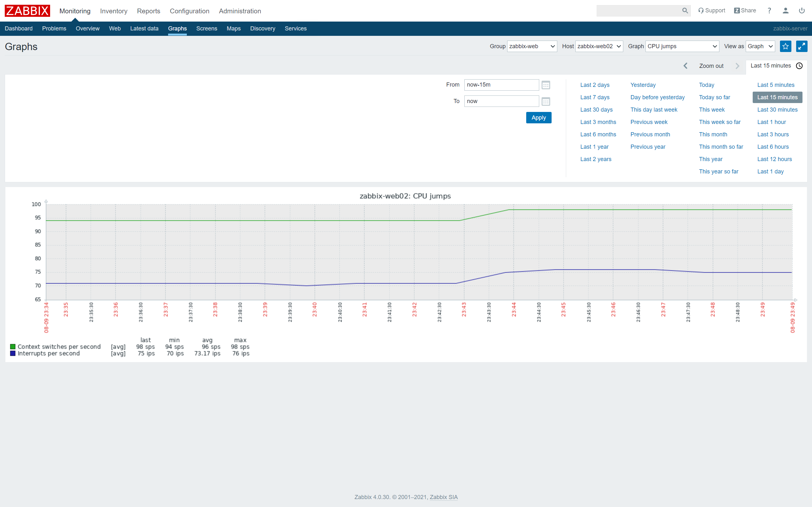Go to Latest data submenu
This screenshot has width=812, height=507.
click(x=144, y=29)
